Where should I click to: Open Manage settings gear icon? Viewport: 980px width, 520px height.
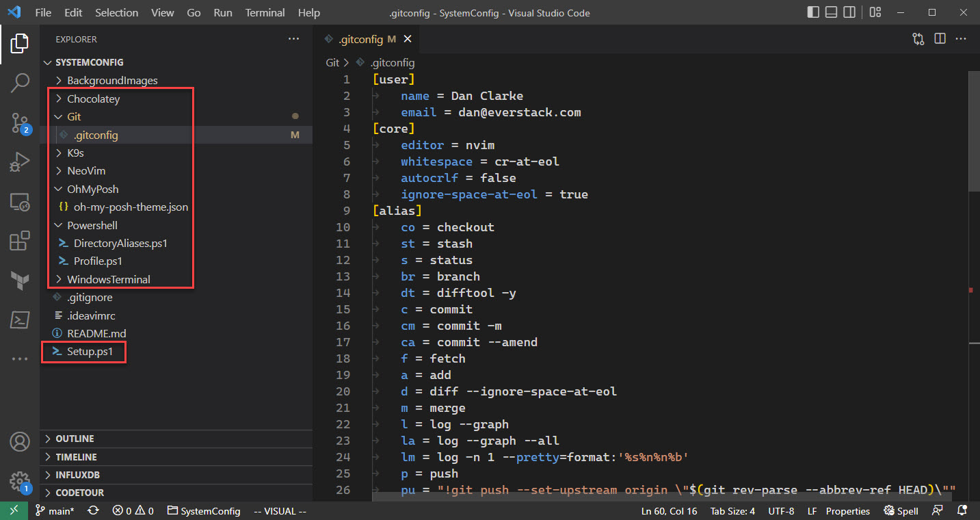(x=20, y=480)
